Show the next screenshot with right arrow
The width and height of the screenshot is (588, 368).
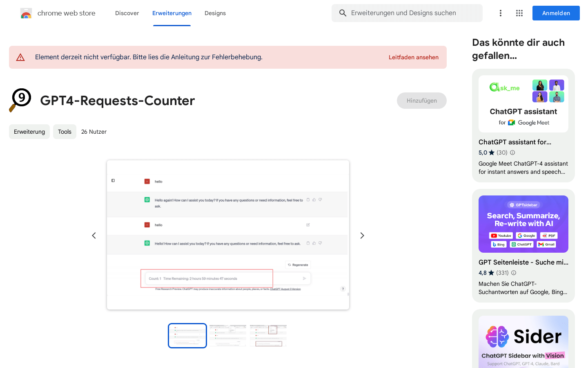(x=362, y=236)
